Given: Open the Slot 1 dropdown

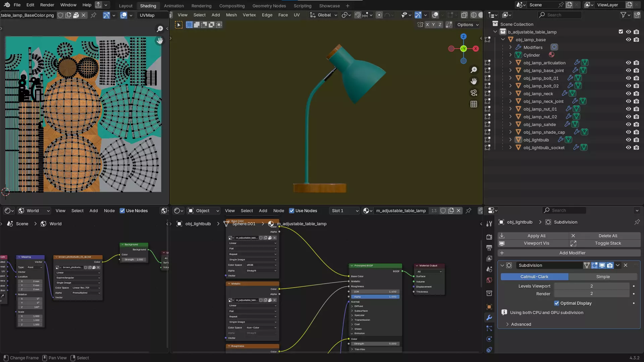Looking at the screenshot, I should coord(345,211).
